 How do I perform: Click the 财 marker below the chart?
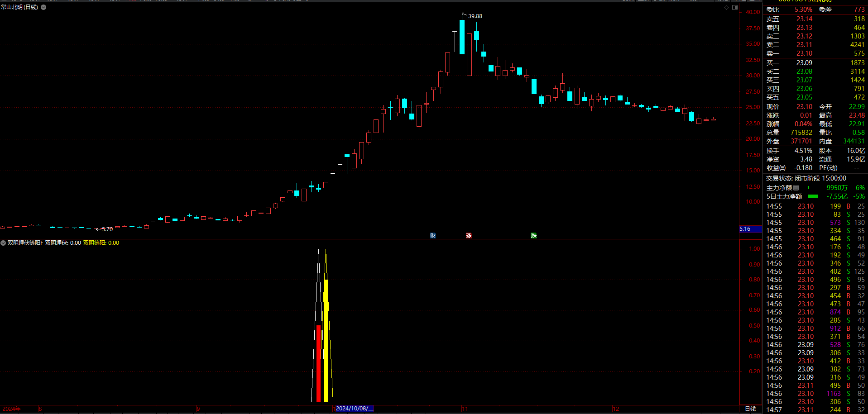coord(433,235)
